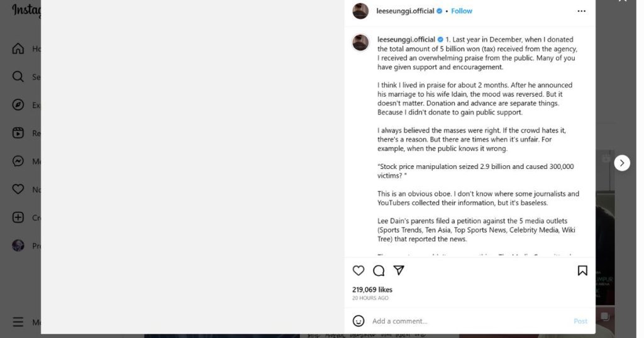Image resolution: width=644 pixels, height=338 pixels.
Task: Open Search from the sidebar
Action: (x=18, y=77)
